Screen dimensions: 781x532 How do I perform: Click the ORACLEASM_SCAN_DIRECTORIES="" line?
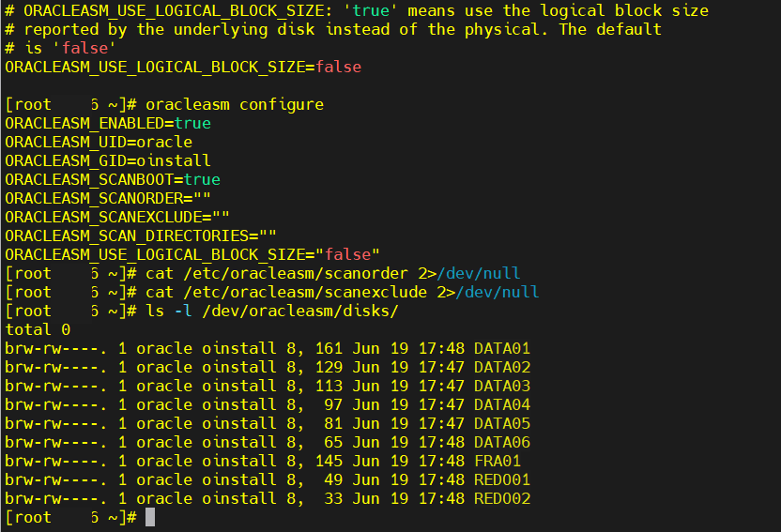click(x=141, y=236)
